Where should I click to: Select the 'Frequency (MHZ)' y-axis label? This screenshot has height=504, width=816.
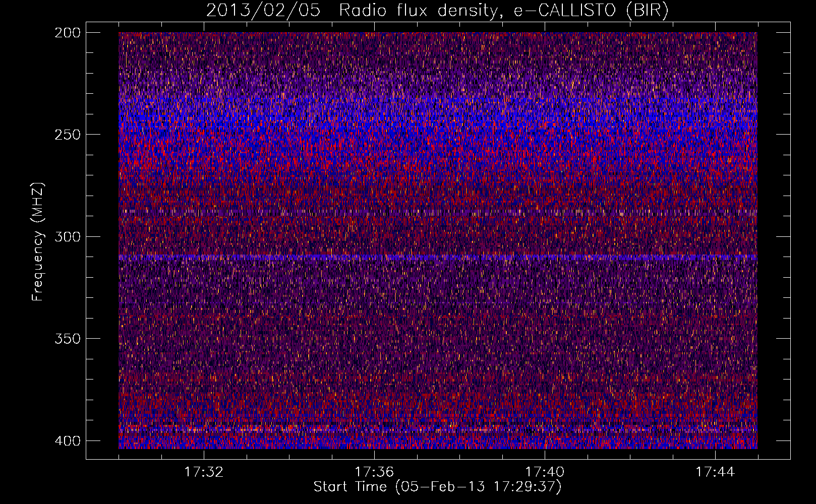point(38,241)
